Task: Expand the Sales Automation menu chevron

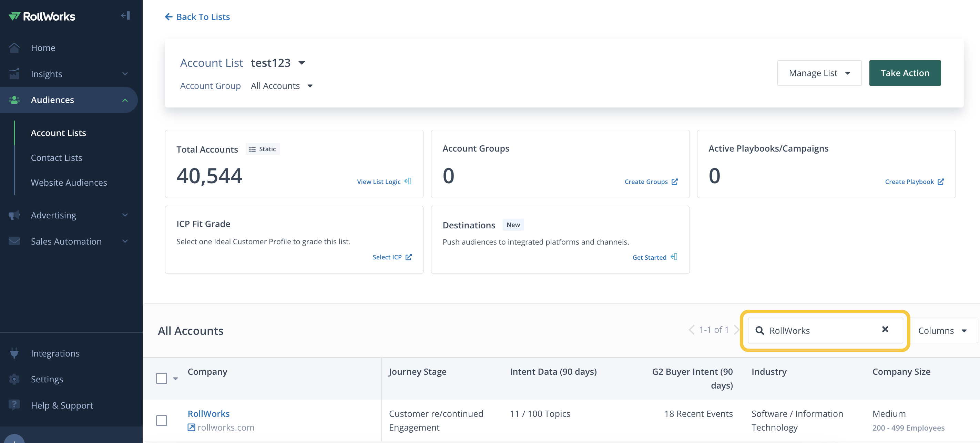Action: (x=125, y=241)
